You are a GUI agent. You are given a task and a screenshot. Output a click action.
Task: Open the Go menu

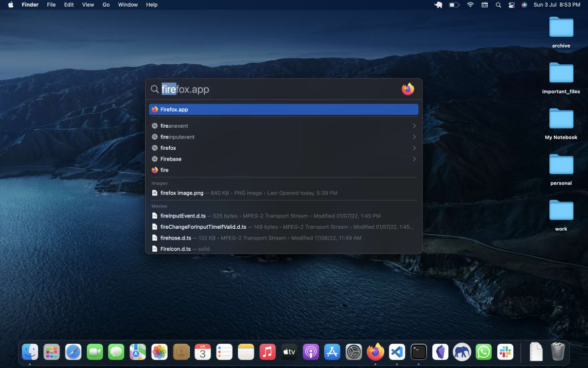coord(106,5)
